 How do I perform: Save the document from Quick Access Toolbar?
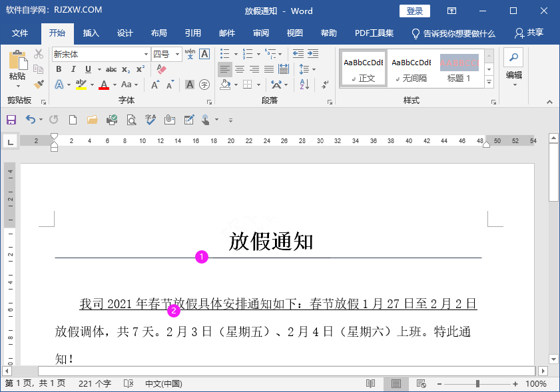[x=11, y=119]
